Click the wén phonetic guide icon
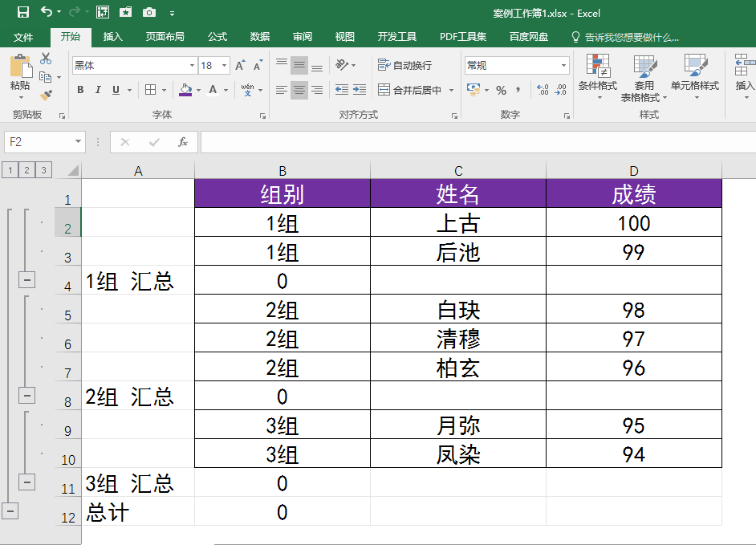Screen dimensions: 756x545 pos(247,90)
